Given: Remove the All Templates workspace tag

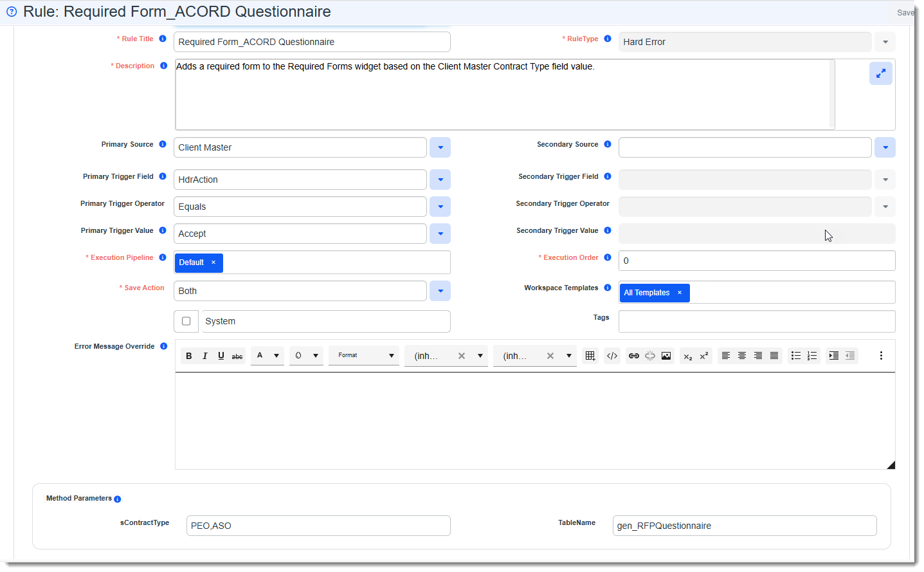Looking at the screenshot, I should pyautogui.click(x=679, y=292).
